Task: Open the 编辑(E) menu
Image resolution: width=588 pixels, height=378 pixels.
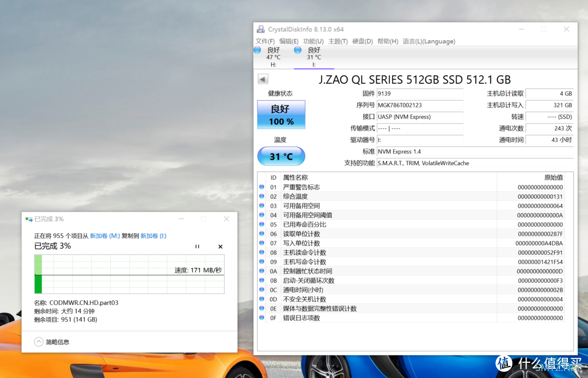Action: (x=289, y=41)
